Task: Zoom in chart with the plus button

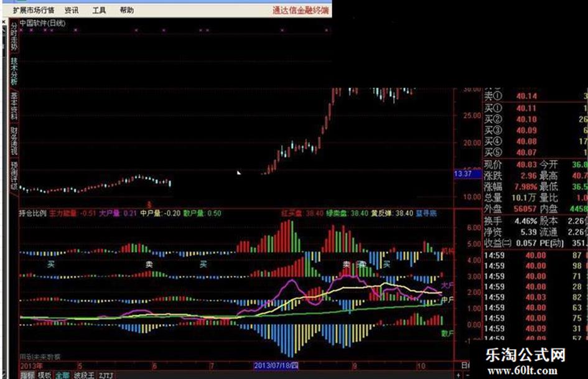Action: (x=458, y=375)
